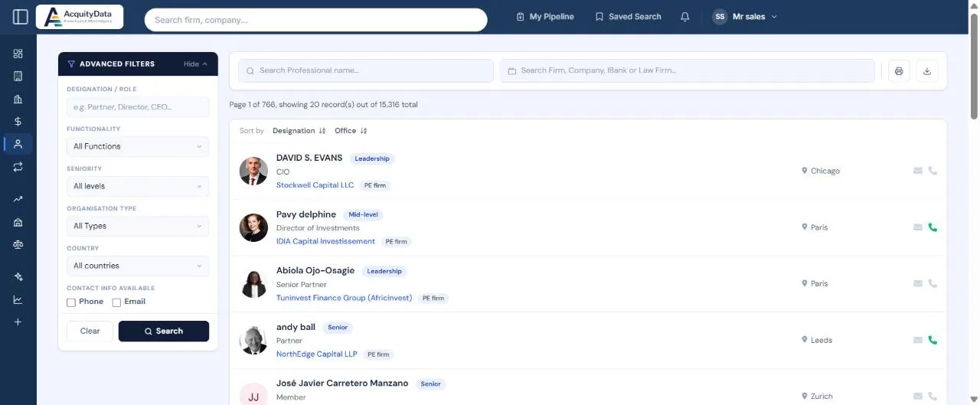Click email icon for andy ball

pyautogui.click(x=918, y=340)
